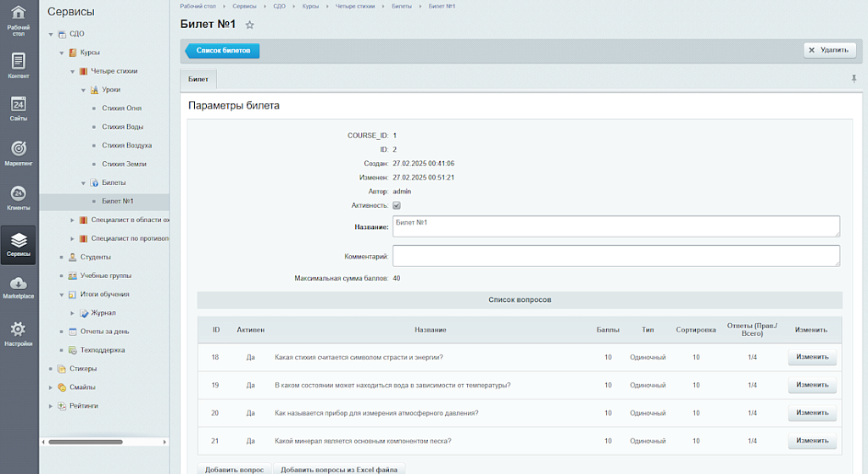Open Стихия Огня lesson in tree
The width and height of the screenshot is (868, 474).
point(122,109)
